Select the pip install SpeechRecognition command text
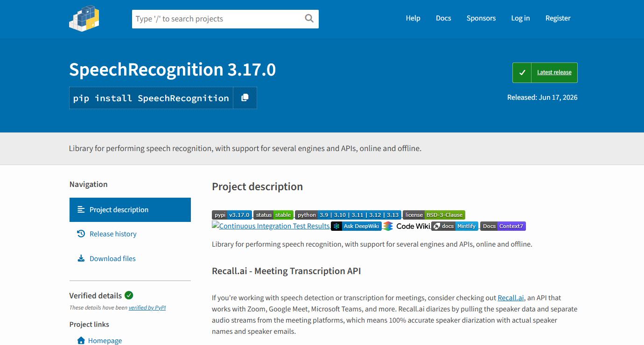 click(151, 98)
